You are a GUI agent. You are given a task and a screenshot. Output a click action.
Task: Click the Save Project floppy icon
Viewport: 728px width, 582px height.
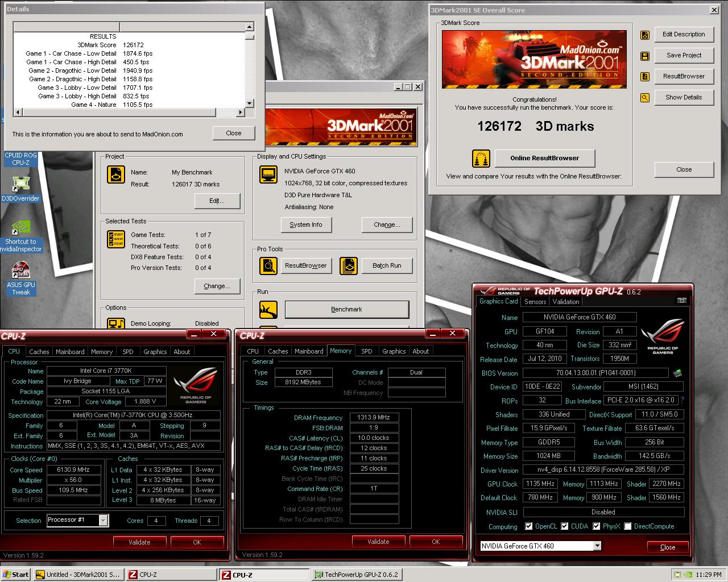tap(645, 56)
